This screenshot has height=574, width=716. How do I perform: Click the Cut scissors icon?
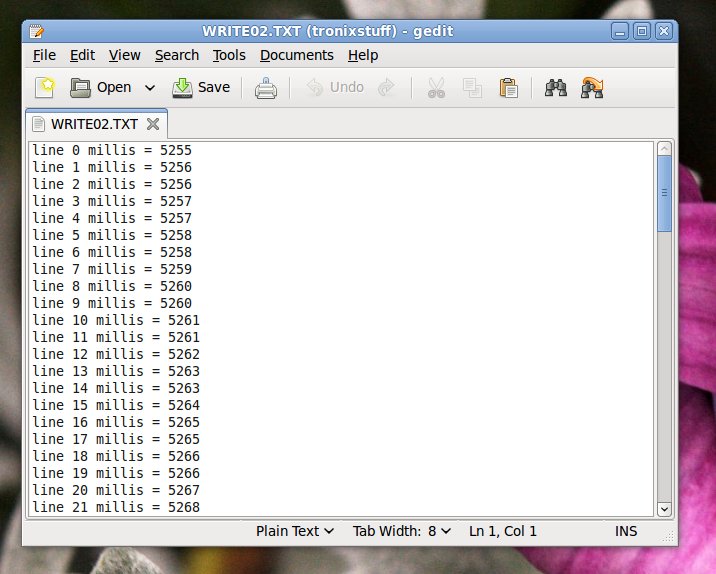436,88
